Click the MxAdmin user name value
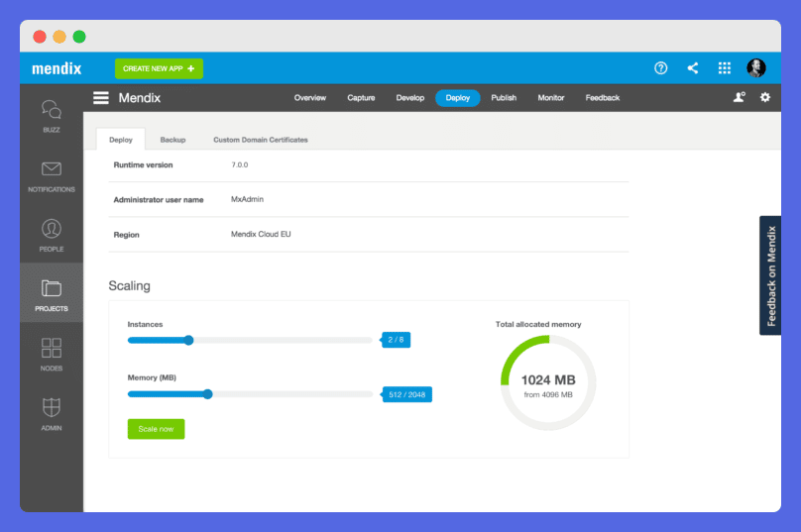801x532 pixels. point(247,199)
